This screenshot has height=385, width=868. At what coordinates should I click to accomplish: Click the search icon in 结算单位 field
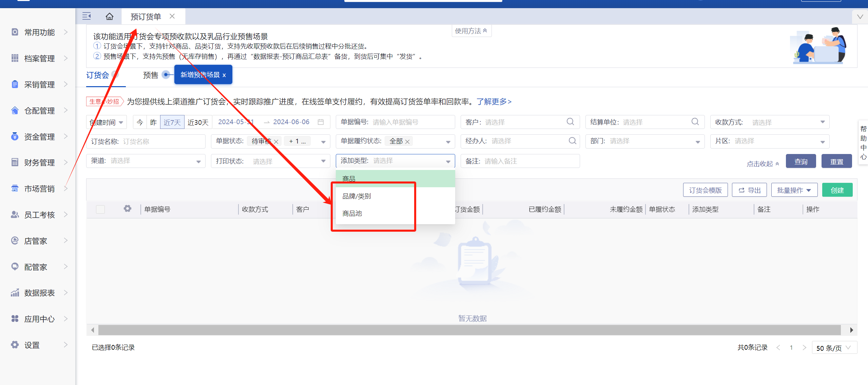pyautogui.click(x=695, y=122)
